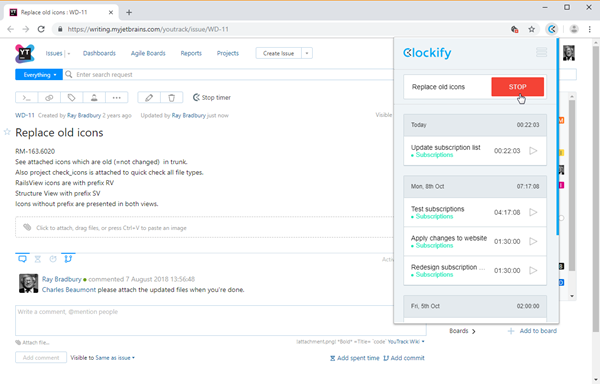Click the browser address bar URL
Image resolution: width=600 pixels, height=384 pixels.
coord(148,29)
